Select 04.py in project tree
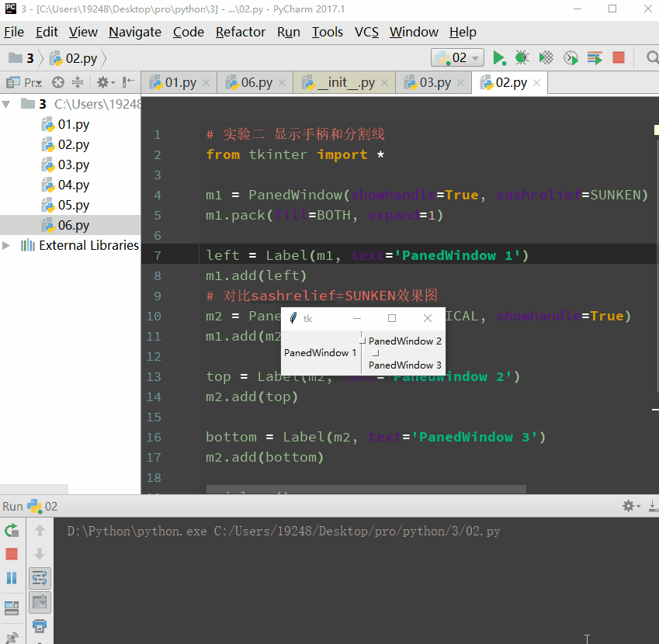The image size is (659, 644). (x=65, y=185)
